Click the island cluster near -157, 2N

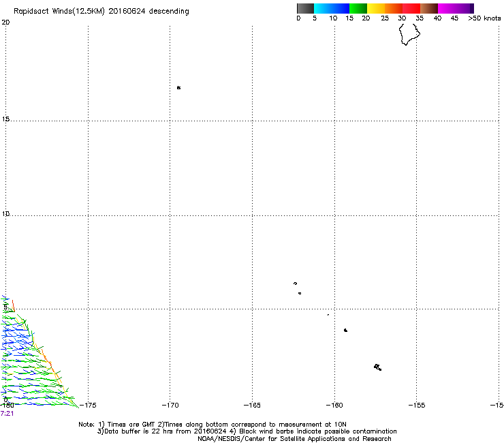(x=378, y=367)
